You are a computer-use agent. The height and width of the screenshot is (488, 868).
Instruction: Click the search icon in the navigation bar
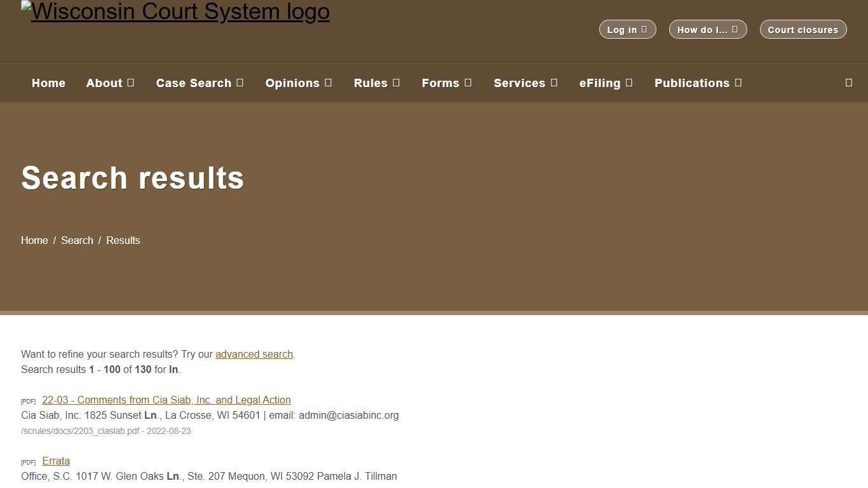point(848,83)
